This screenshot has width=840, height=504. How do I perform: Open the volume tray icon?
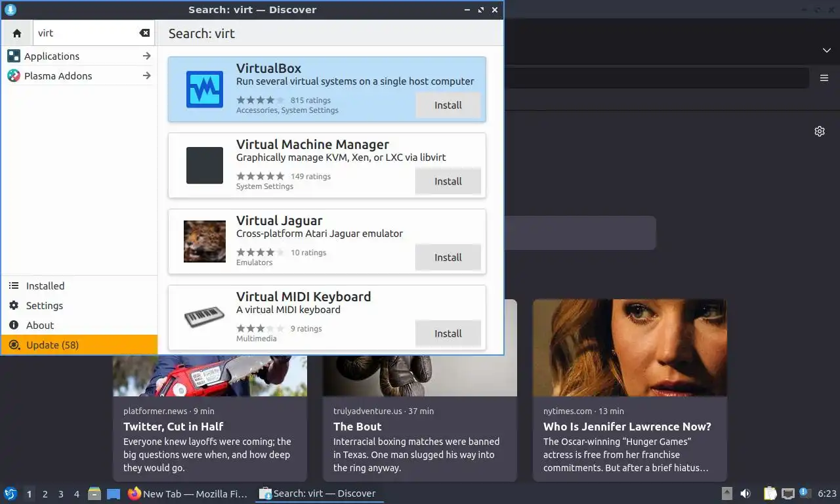745,493
